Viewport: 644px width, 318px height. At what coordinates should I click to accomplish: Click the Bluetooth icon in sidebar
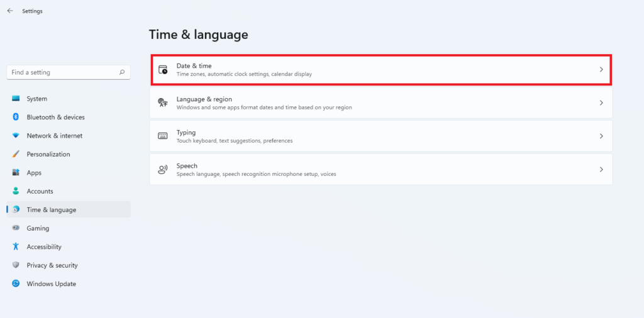tap(16, 117)
